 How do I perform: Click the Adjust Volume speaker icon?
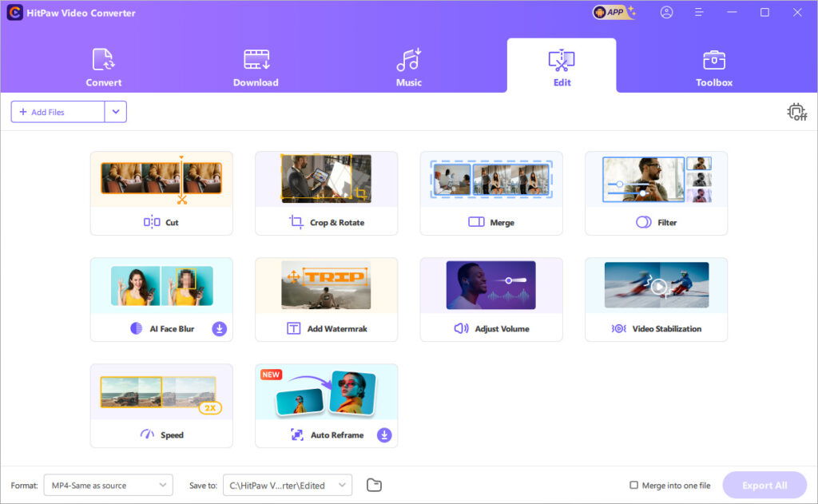pyautogui.click(x=461, y=329)
